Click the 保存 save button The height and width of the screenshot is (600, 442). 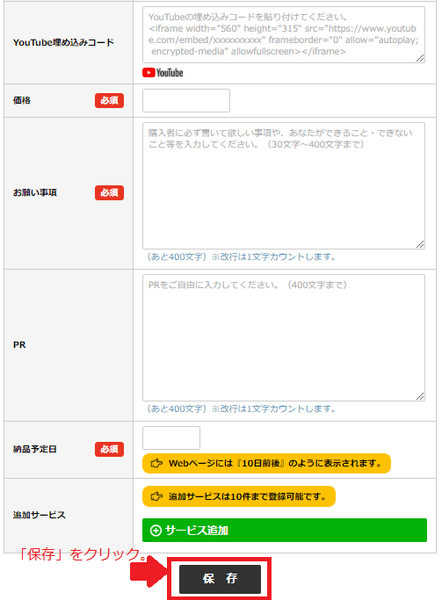pyautogui.click(x=220, y=579)
